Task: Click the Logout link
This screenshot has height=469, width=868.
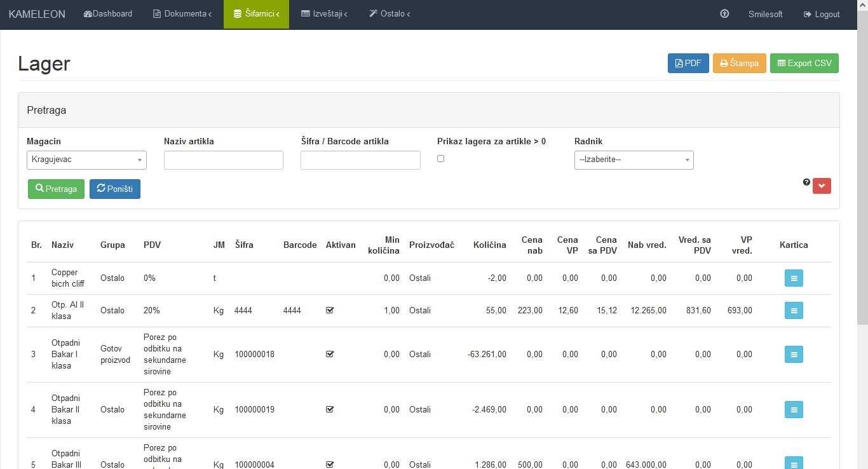Action: (x=822, y=14)
